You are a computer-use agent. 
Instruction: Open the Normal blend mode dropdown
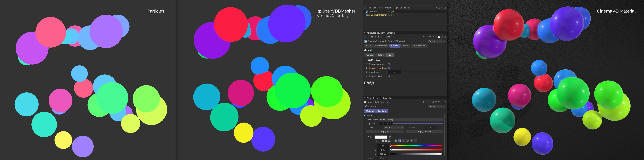394,128
